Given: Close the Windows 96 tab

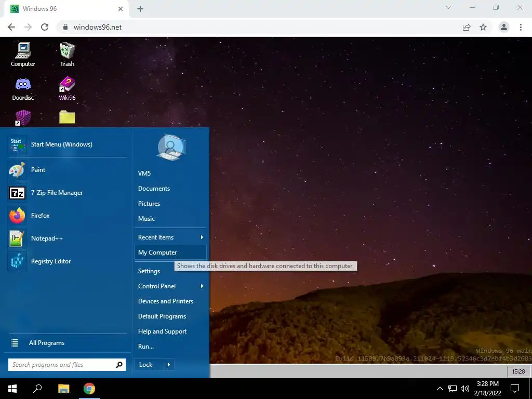Looking at the screenshot, I should [121, 9].
